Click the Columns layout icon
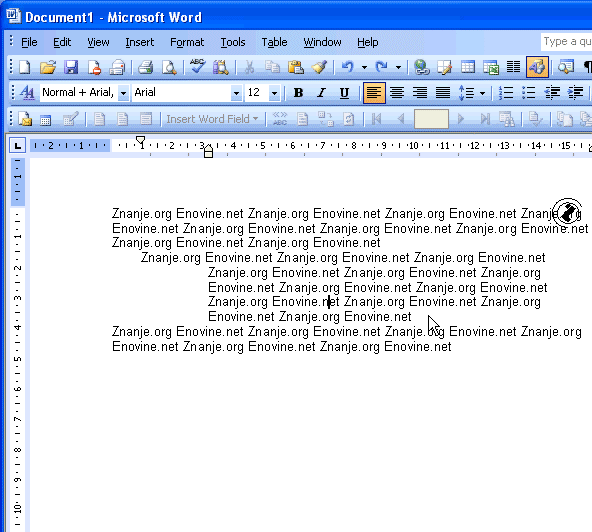 [513, 68]
